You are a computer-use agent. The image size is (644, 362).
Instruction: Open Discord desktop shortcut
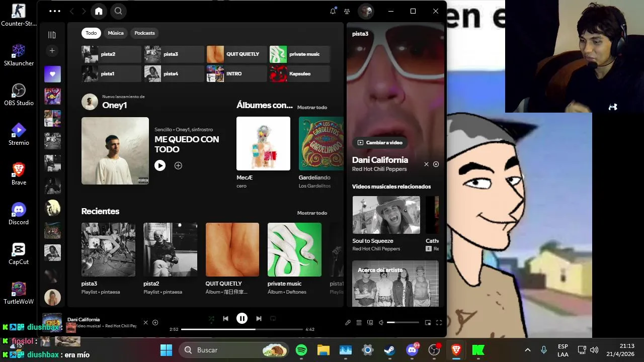[x=19, y=213]
